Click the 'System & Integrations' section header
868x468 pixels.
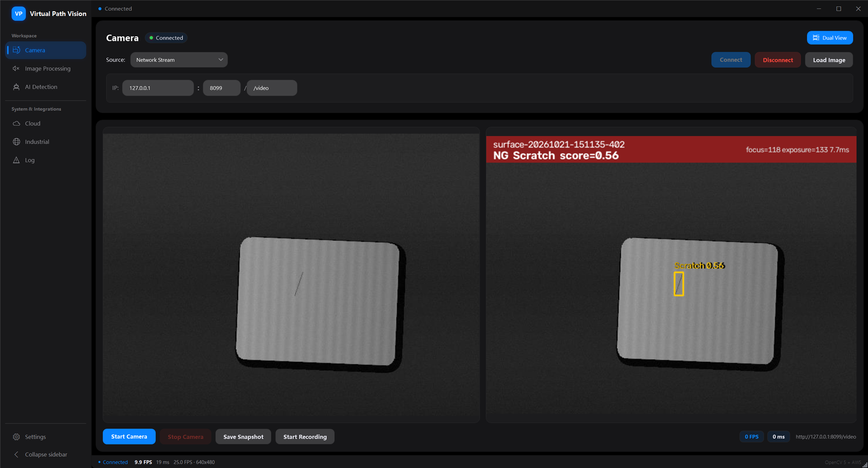(36, 109)
